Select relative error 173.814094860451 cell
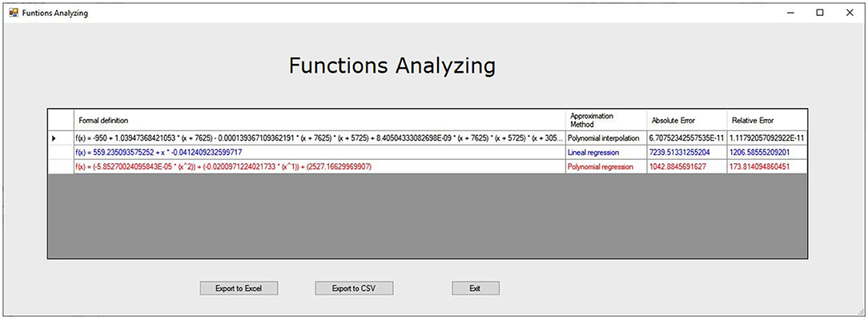The height and width of the screenshot is (319, 868). [767, 166]
